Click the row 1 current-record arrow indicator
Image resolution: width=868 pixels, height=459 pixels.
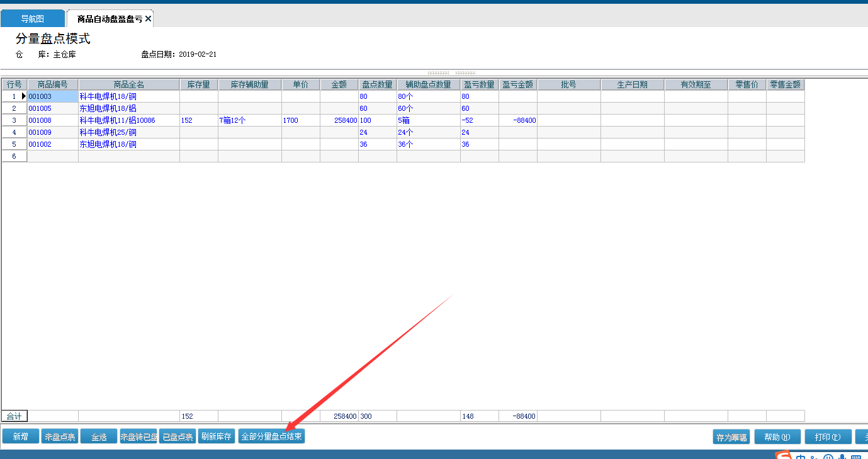[x=24, y=96]
